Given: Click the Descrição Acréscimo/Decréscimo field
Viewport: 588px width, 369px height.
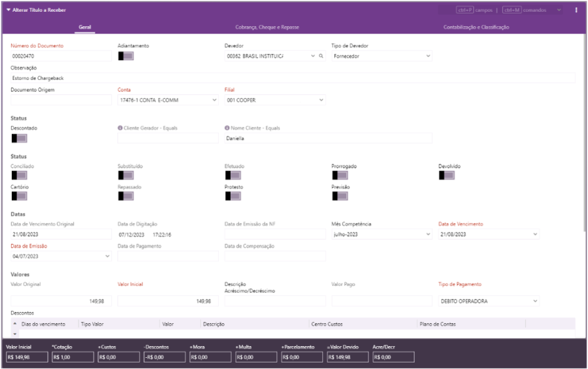Looking at the screenshot, I should click(x=275, y=301).
